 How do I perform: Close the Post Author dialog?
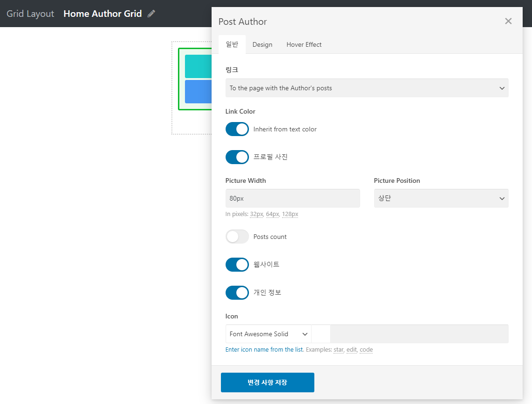coord(508,21)
